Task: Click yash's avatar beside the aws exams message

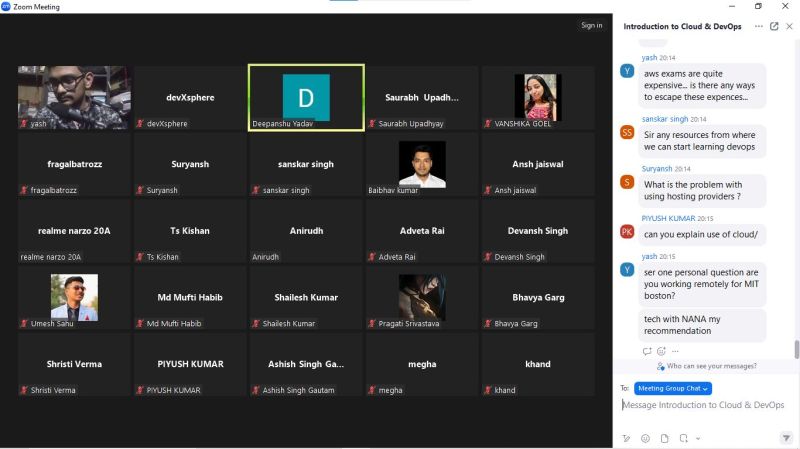Action: pyautogui.click(x=627, y=70)
